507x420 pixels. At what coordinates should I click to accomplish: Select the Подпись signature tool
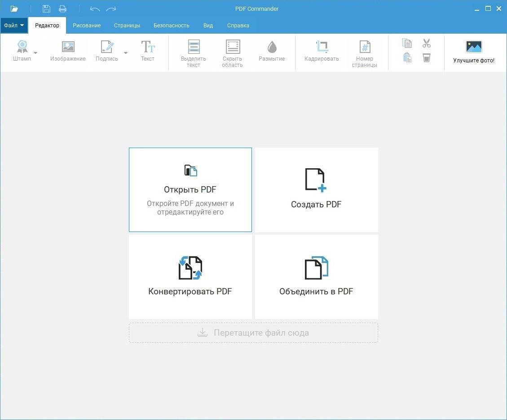(107, 51)
